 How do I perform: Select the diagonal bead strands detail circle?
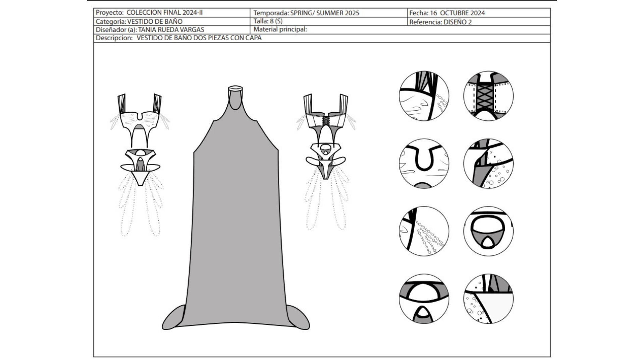coord(424,231)
